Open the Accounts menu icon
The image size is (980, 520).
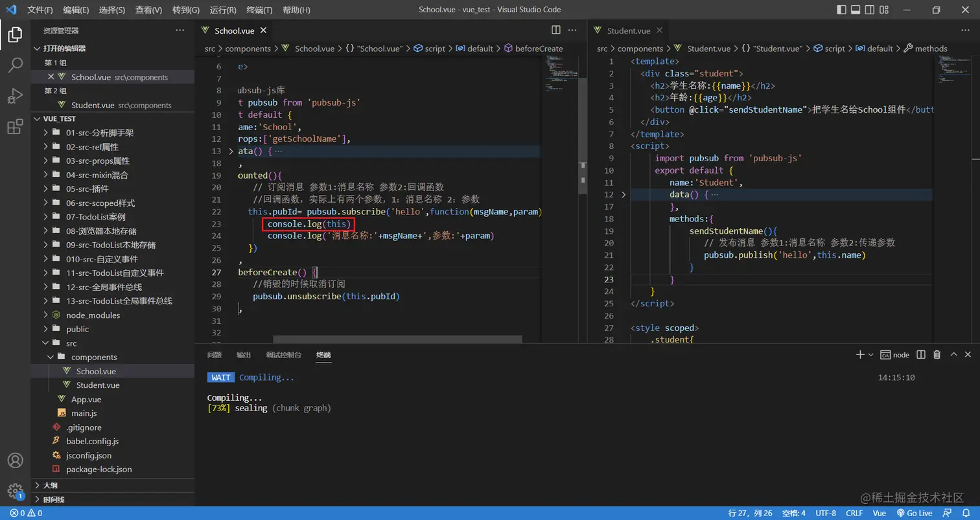15,460
